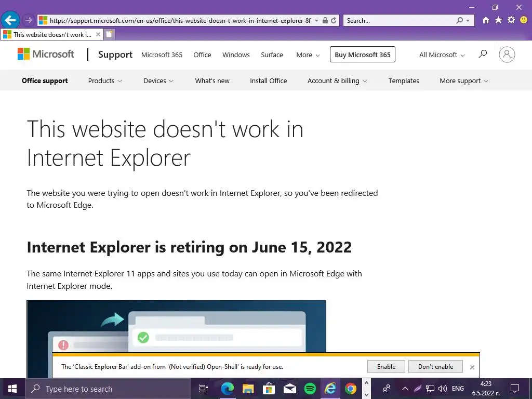Select the 'This website doesn't work i...' tab
532x399 pixels.
click(51, 34)
